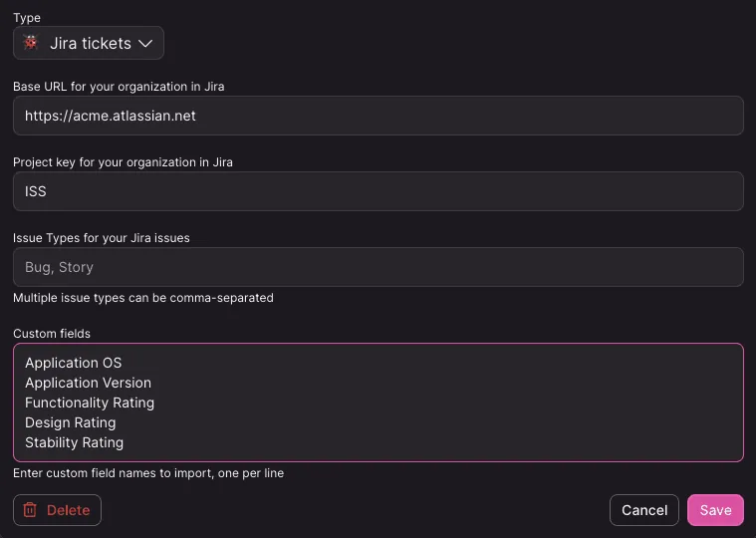Expand the chevron next to Jira tickets
Screen dimensions: 756x538
pyautogui.click(x=145, y=44)
